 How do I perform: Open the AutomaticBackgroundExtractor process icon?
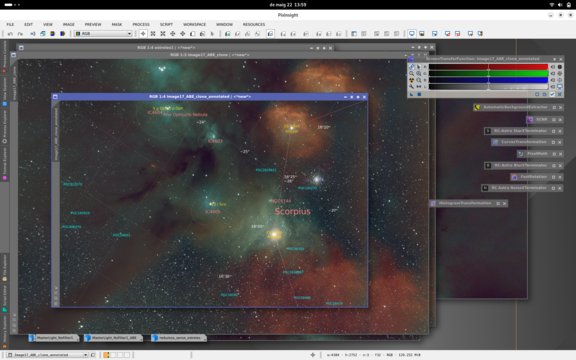pyautogui.click(x=477, y=108)
